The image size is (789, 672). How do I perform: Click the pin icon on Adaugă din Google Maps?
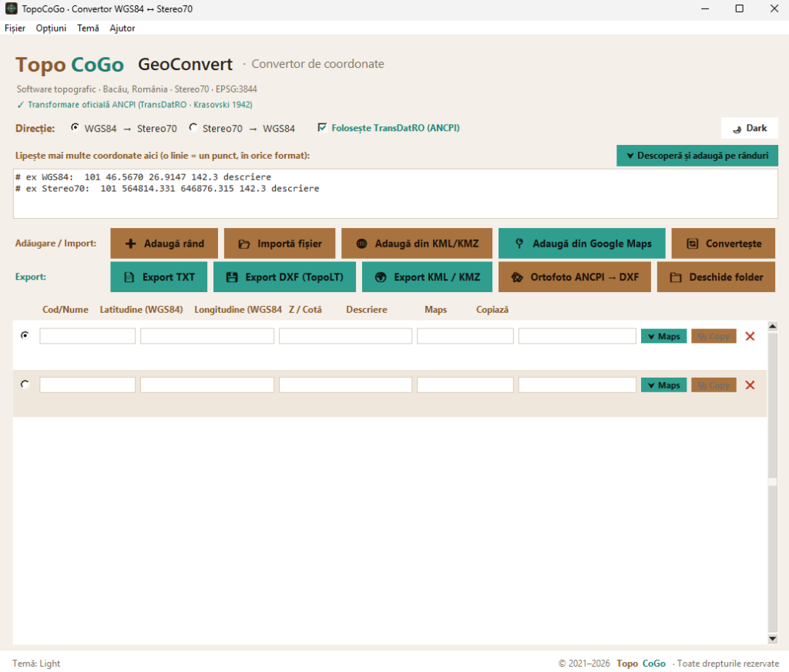click(519, 244)
